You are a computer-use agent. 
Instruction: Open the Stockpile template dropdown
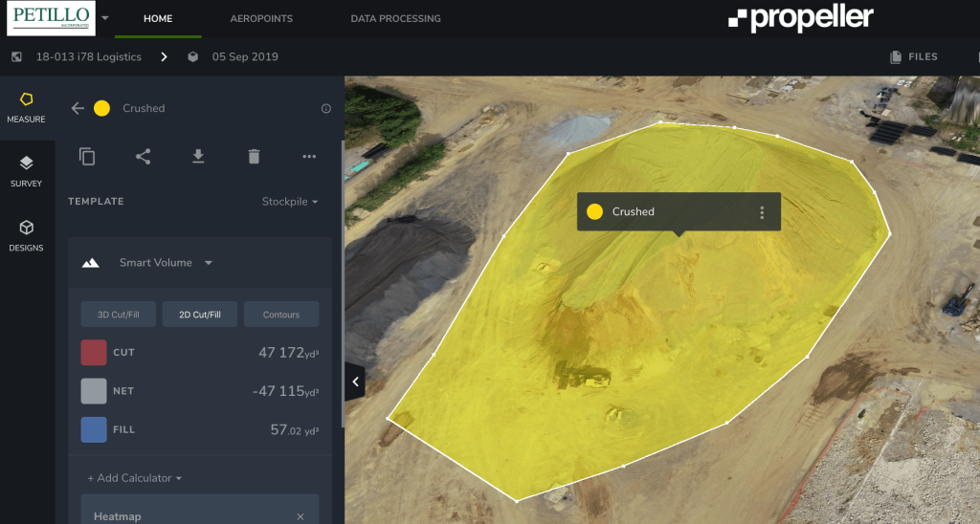point(290,202)
